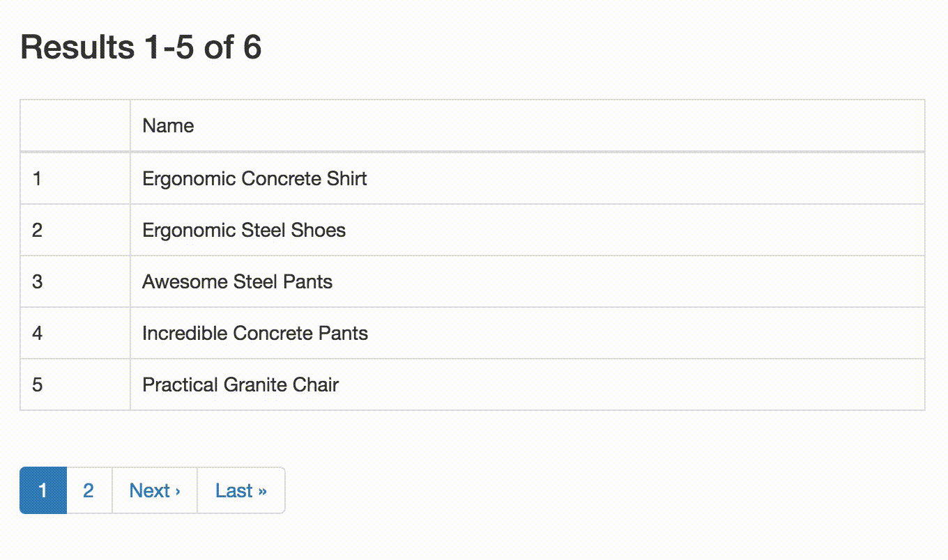Viewport: 948px width, 560px height.
Task: Click the › arrow in Next pagination link
Action: pyautogui.click(x=178, y=492)
